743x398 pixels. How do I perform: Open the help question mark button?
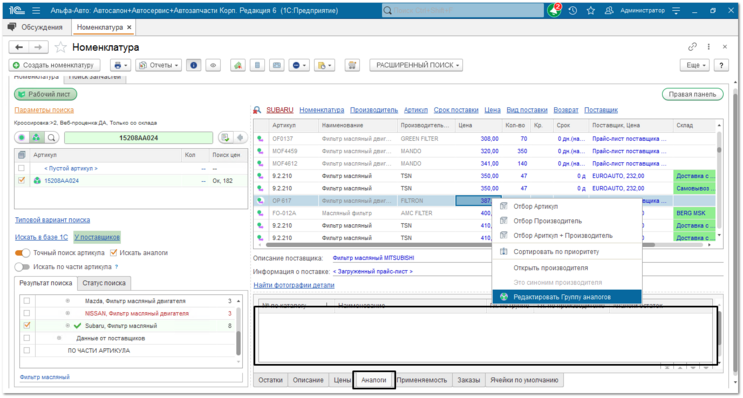click(x=721, y=65)
